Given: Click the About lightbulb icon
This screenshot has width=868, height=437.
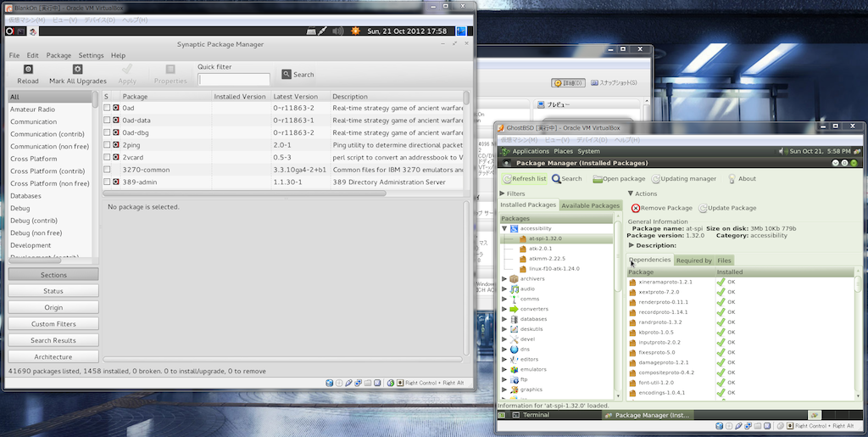Looking at the screenshot, I should click(x=732, y=179).
